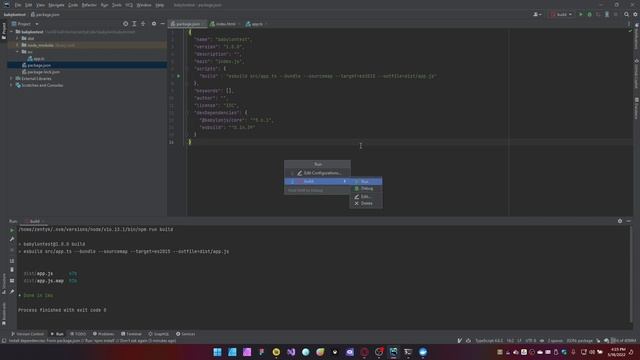Click the Project vertical side tab
The width and height of the screenshot is (640, 360).
coord(4,31)
